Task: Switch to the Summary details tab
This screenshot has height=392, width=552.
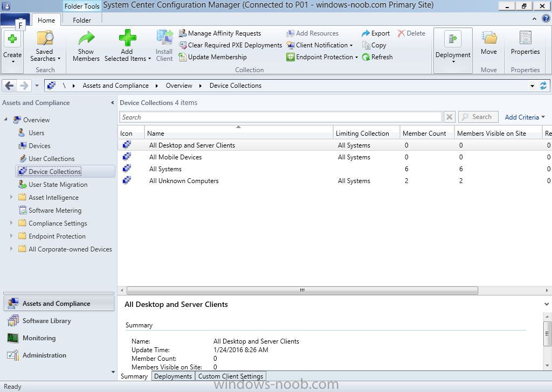Action: coord(134,376)
